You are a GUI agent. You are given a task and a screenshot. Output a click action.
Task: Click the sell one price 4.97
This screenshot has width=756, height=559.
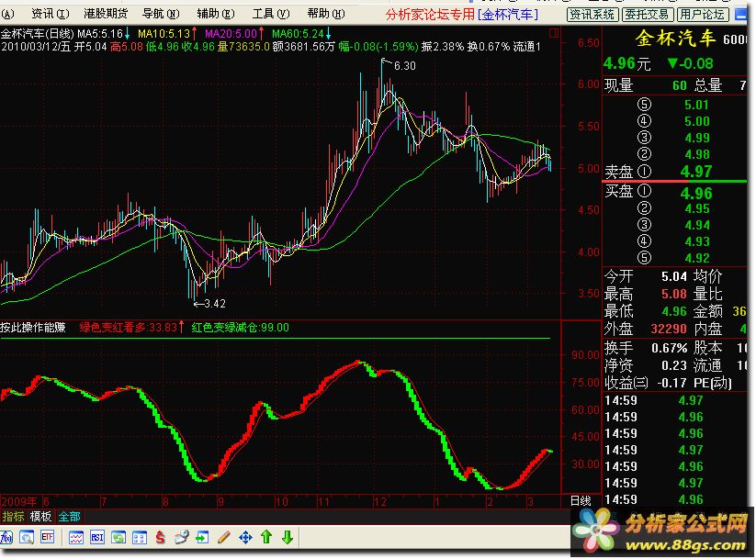point(696,172)
